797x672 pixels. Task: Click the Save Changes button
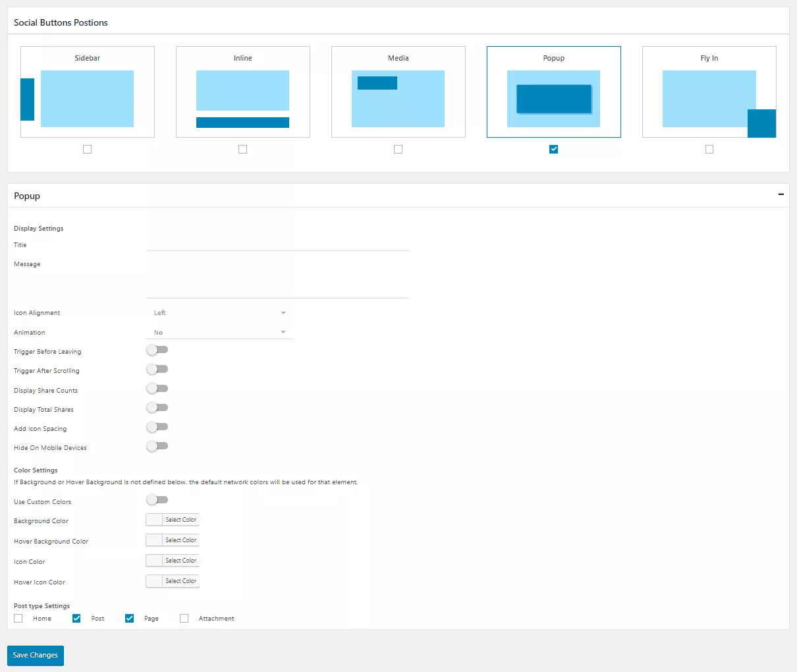(x=36, y=656)
